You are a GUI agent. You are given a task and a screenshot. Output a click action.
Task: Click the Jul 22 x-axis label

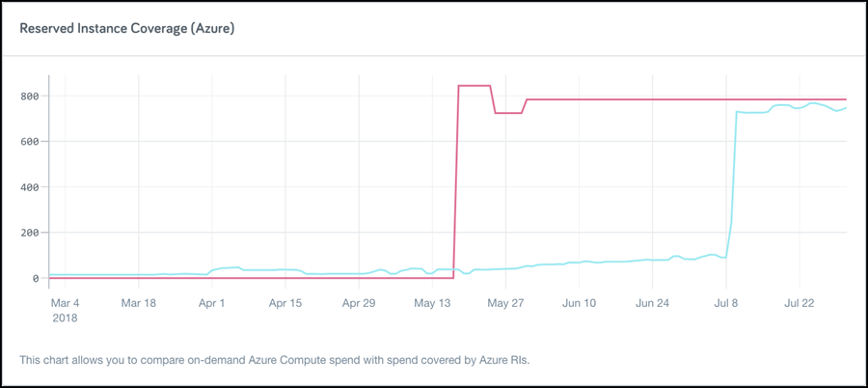(799, 303)
